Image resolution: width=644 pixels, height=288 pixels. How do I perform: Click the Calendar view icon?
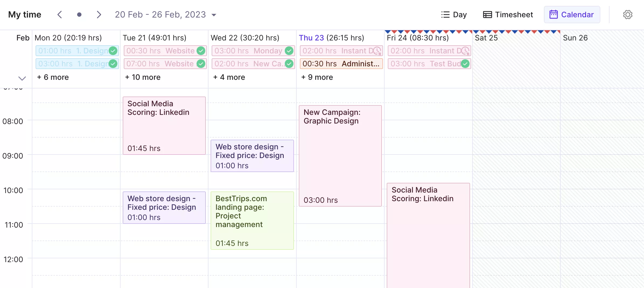tap(553, 15)
